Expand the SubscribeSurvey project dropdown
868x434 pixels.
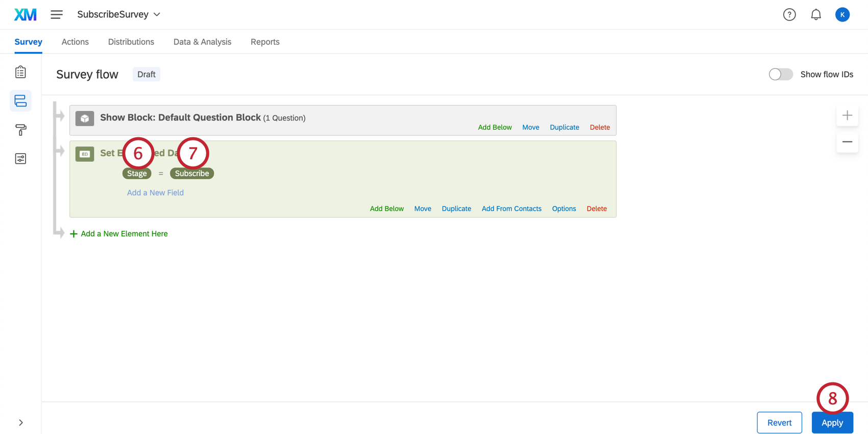[x=118, y=14]
